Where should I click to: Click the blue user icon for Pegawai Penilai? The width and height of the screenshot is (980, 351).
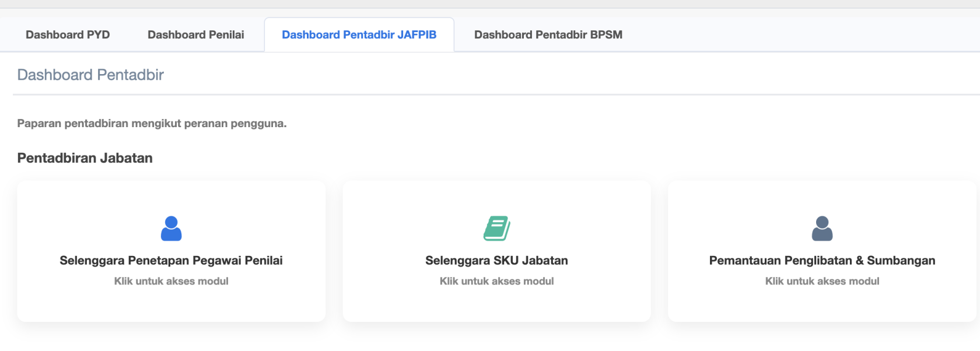pos(171,229)
